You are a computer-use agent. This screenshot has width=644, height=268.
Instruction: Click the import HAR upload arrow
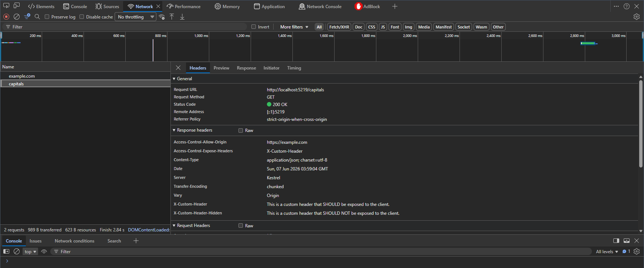click(172, 17)
